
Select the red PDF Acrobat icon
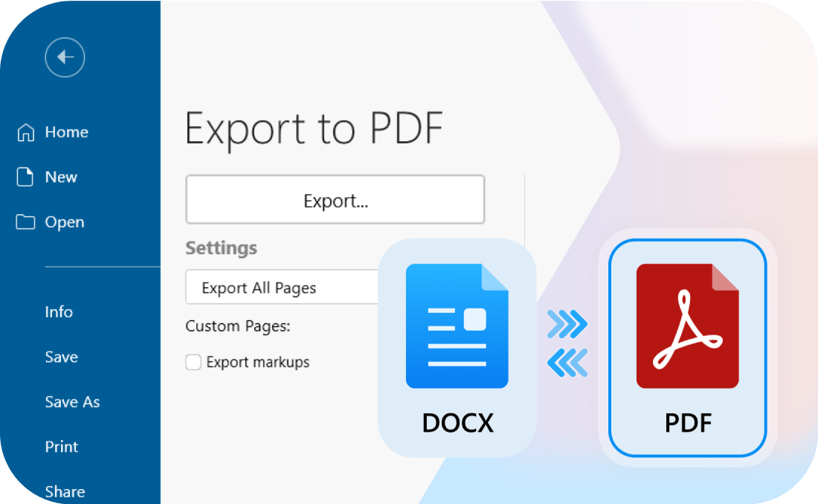[687, 326]
